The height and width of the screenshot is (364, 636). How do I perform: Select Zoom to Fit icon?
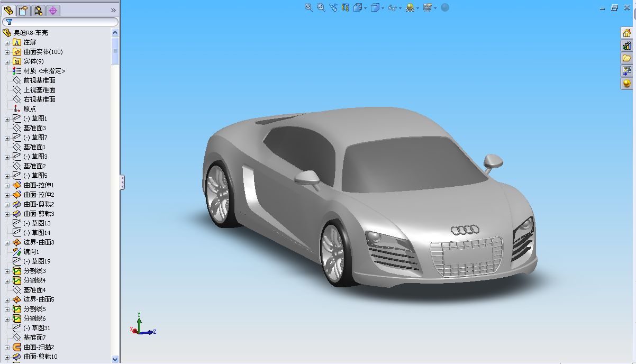point(309,7)
